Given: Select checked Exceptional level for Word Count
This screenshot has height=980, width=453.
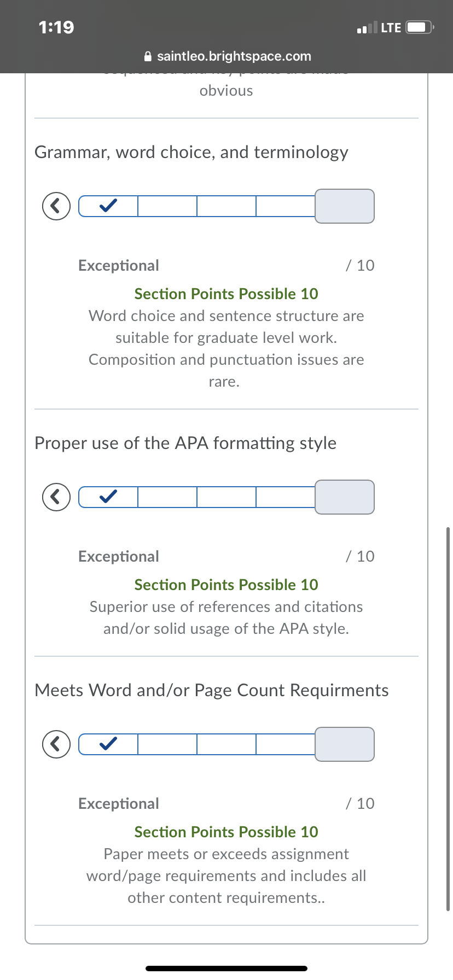Looking at the screenshot, I should coord(108,744).
